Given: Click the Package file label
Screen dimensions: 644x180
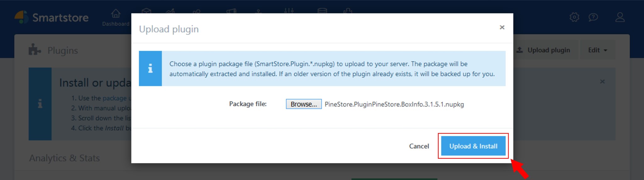Looking at the screenshot, I should pyautogui.click(x=248, y=104).
